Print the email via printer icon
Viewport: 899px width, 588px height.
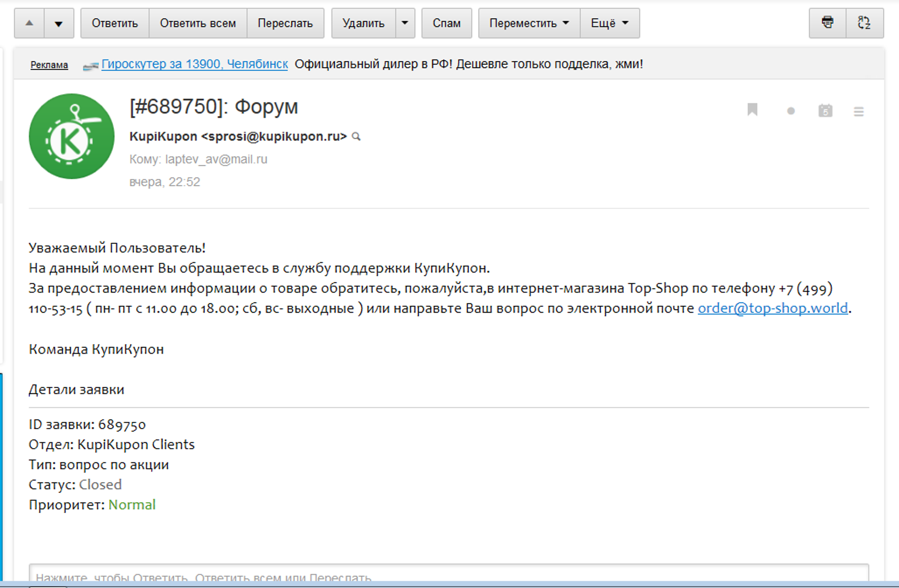point(827,23)
